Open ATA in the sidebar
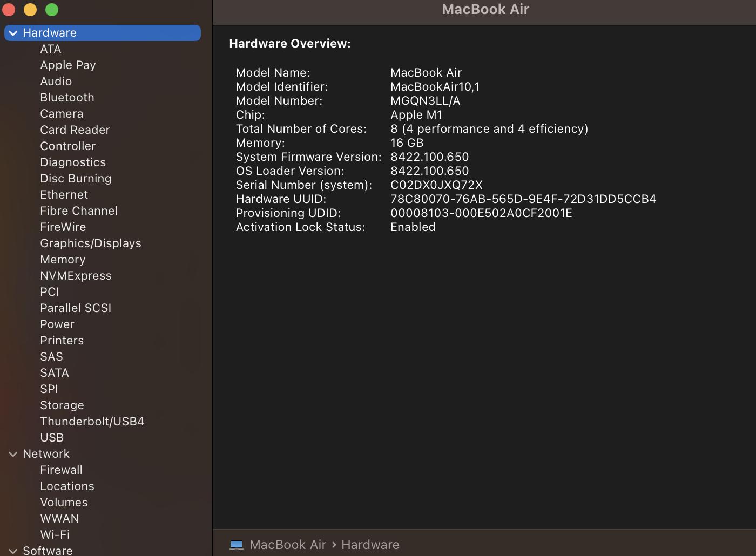Screen dimensions: 756x556 pos(51,49)
